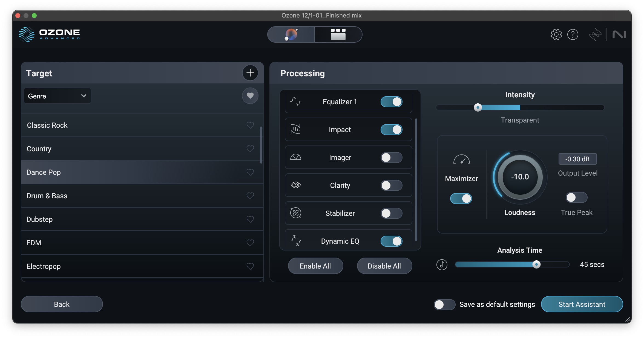
Task: Enable the Stabilizer module toggle
Action: click(x=391, y=213)
